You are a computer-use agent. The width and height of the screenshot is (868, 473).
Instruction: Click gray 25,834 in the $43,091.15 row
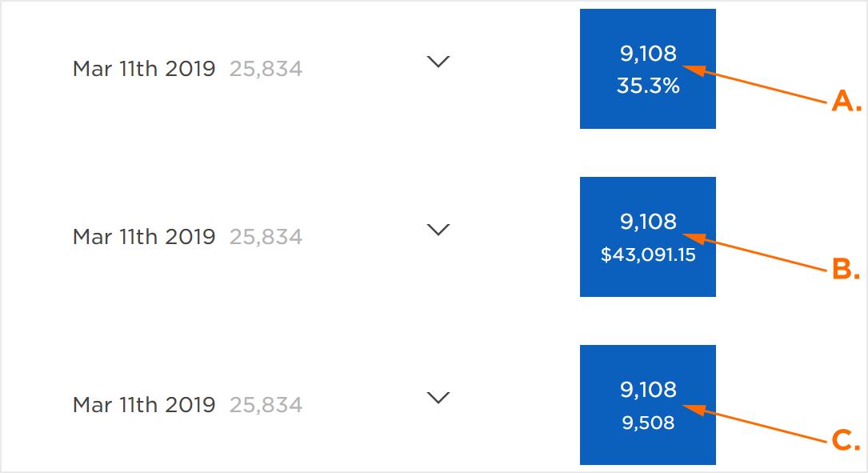(x=266, y=238)
